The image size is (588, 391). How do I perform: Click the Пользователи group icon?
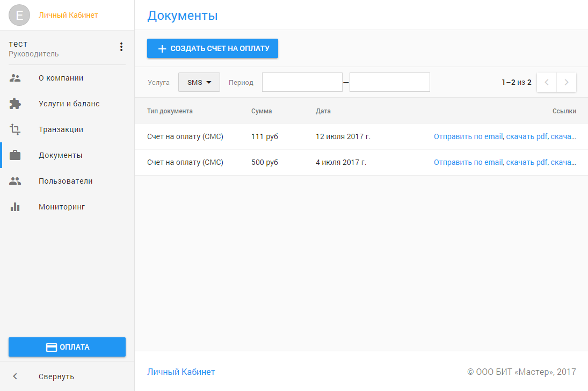point(15,181)
